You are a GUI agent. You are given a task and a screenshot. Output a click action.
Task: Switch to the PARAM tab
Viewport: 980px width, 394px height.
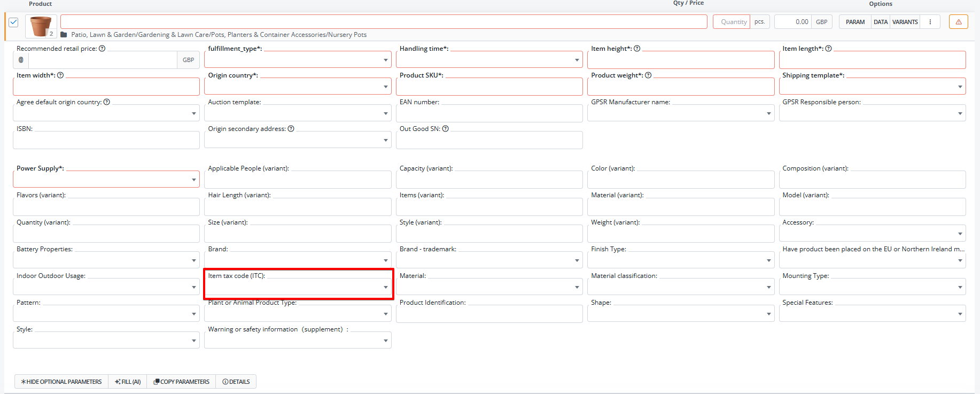point(855,22)
